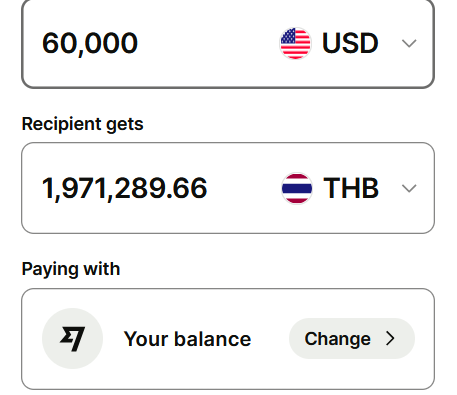
Task: Click empty space right of 60,000
Action: click(x=207, y=43)
